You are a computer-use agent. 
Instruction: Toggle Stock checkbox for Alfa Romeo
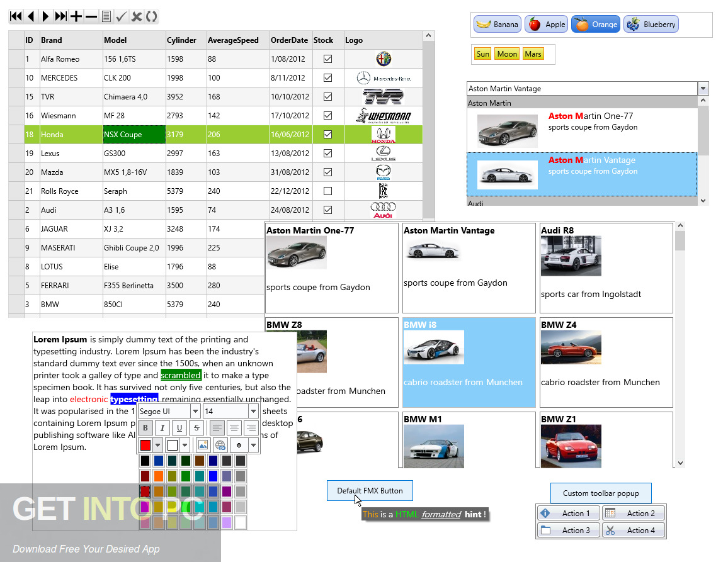[327, 59]
